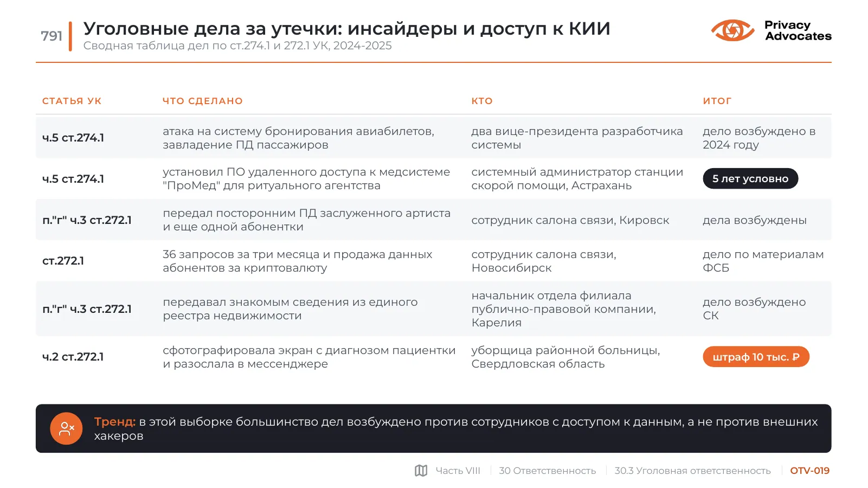Image resolution: width=868 pixels, height=488 pixels.
Task: Open the '30 Ответственность' breadcrumb
Action: tap(547, 471)
